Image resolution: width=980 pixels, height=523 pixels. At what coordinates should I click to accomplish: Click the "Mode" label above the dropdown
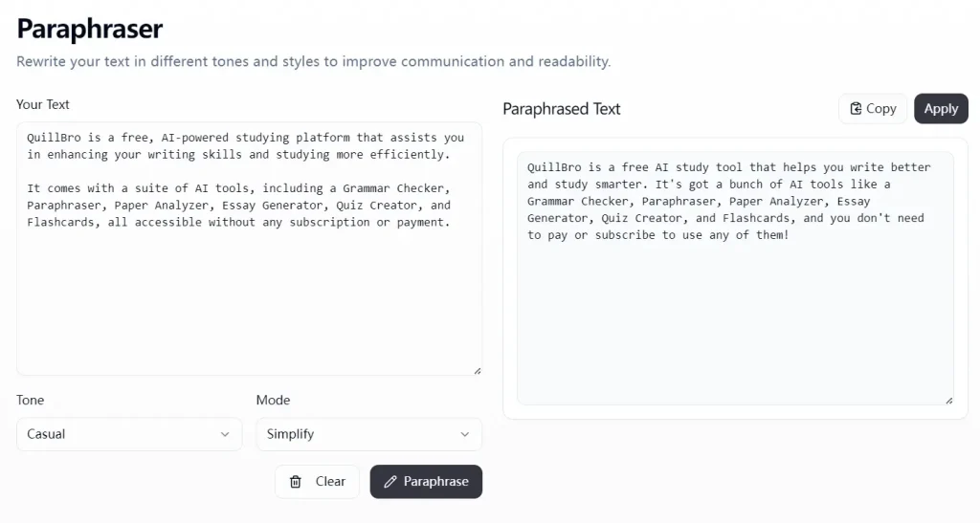point(273,400)
